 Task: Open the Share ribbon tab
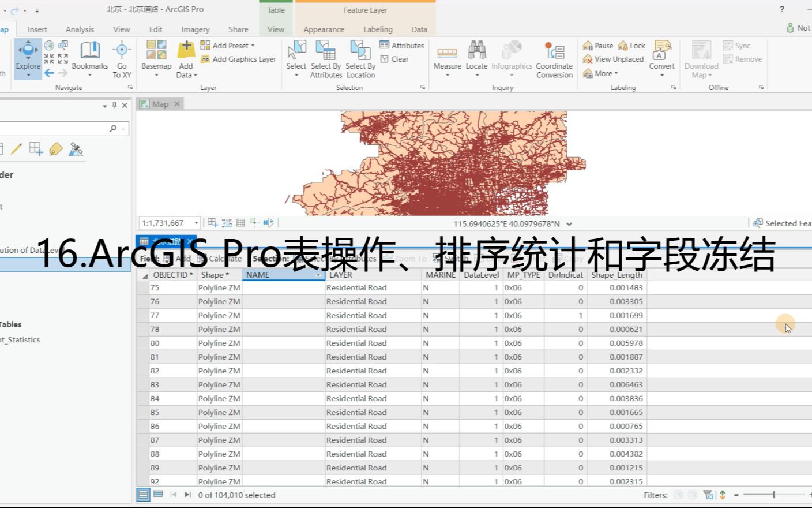(238, 29)
